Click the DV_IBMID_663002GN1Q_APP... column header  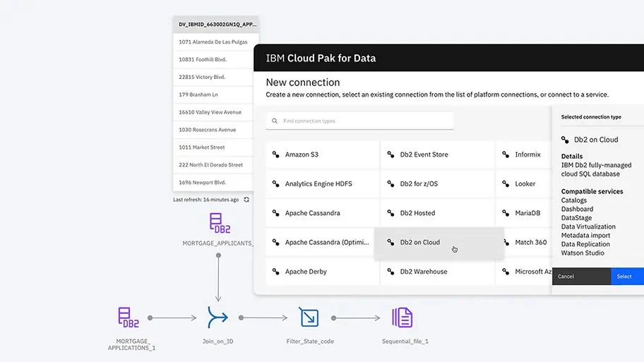215,24
